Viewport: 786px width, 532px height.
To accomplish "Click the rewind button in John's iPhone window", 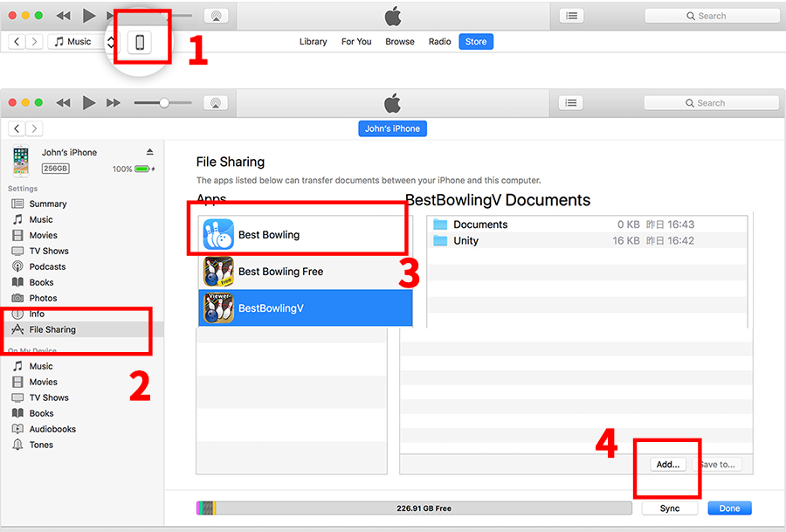I will [63, 103].
